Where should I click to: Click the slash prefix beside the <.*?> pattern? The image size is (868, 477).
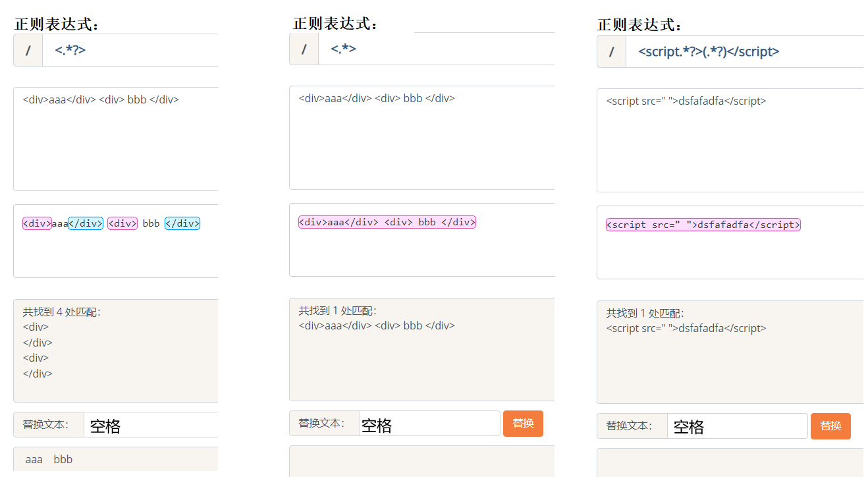(28, 50)
